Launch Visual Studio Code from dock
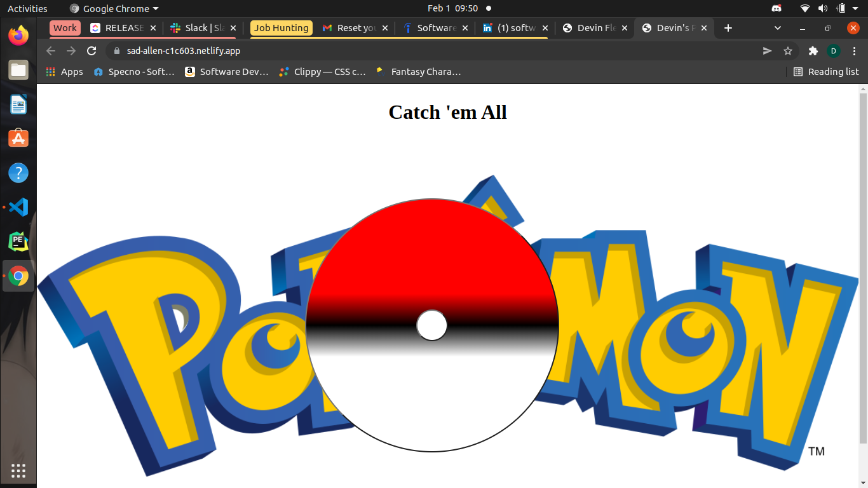This screenshot has width=868, height=488. [18, 207]
